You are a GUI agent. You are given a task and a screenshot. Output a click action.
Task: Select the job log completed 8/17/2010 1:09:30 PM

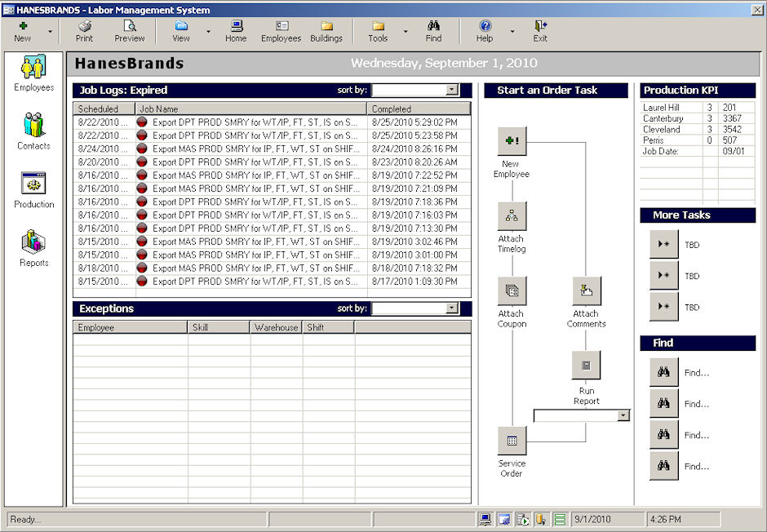[272, 282]
